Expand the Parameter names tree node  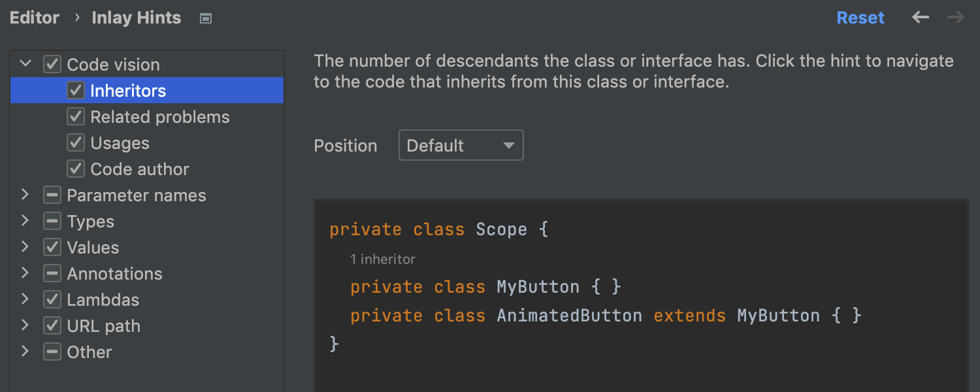(25, 195)
